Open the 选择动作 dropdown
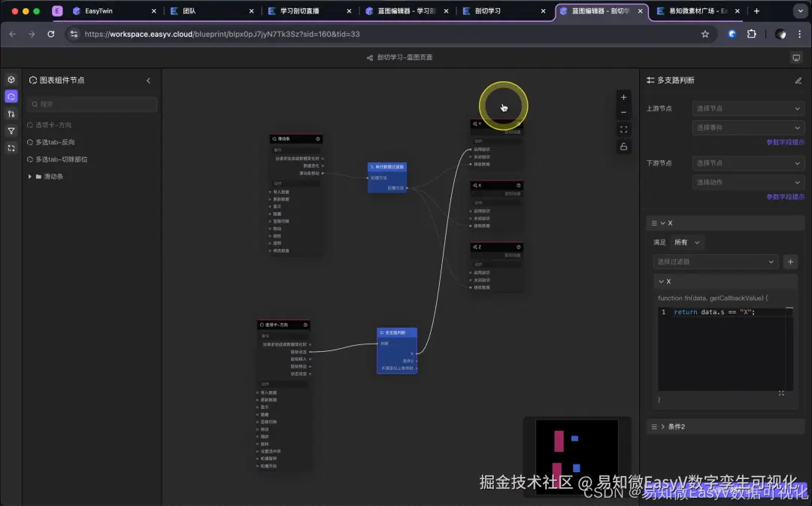The image size is (812, 506). pyautogui.click(x=748, y=182)
